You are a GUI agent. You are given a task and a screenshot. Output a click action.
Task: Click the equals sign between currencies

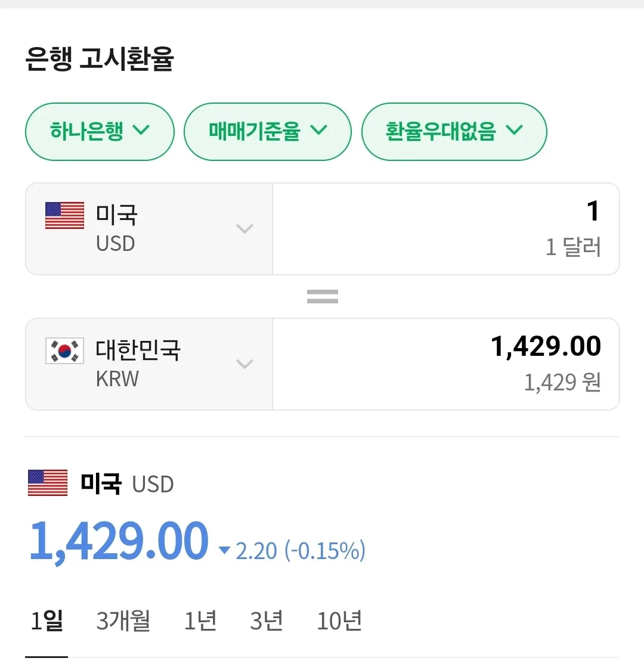323,296
